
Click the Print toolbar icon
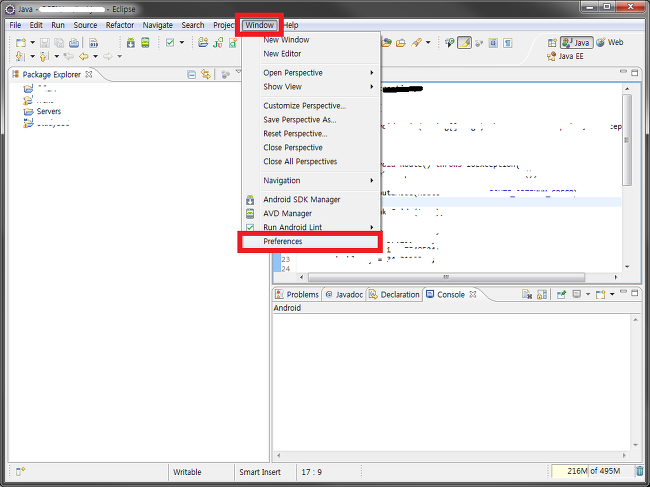pyautogui.click(x=74, y=43)
